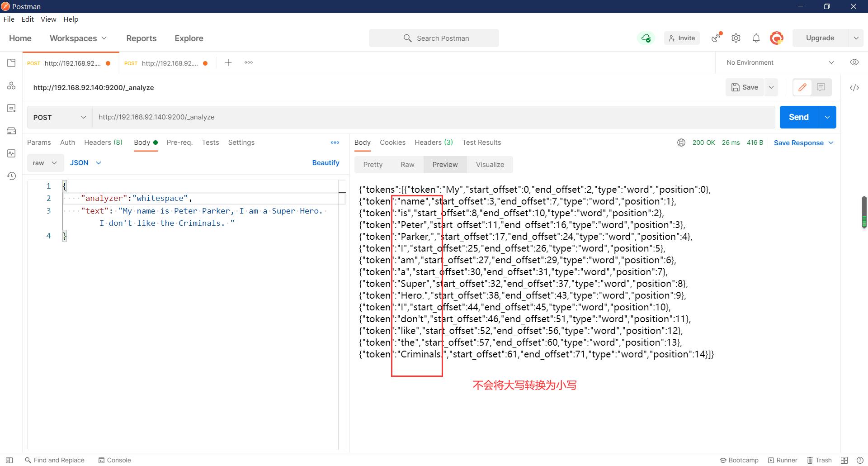The width and height of the screenshot is (868, 466).
Task: Open the Test Results tab
Action: (481, 143)
